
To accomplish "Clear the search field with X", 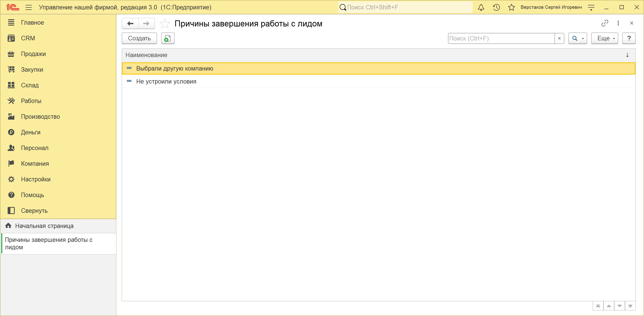I will click(x=559, y=38).
